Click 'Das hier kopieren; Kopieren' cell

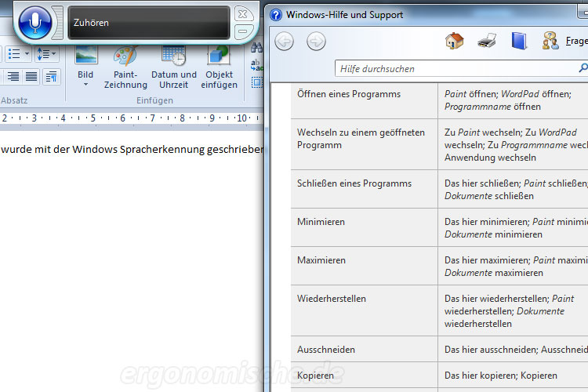[513, 375]
